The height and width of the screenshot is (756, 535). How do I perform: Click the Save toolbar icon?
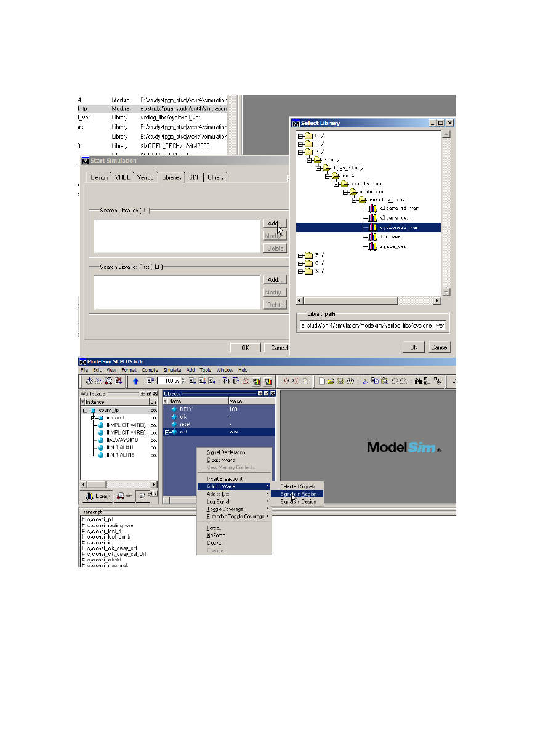(x=340, y=382)
